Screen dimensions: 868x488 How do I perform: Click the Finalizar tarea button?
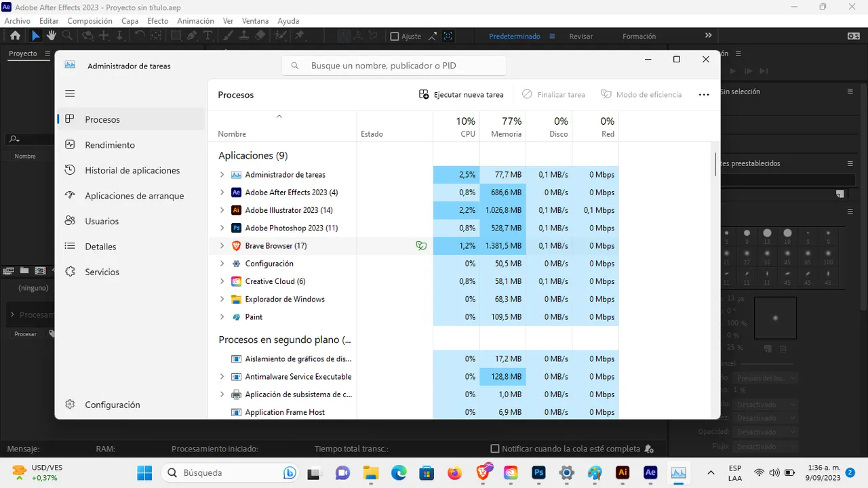pos(553,95)
